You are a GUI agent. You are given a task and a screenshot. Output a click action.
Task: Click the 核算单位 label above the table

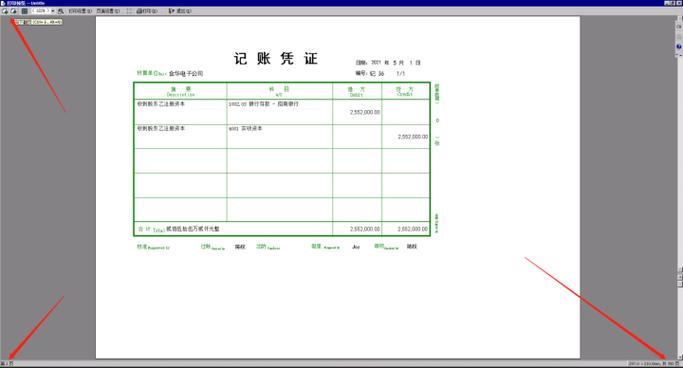[152, 73]
